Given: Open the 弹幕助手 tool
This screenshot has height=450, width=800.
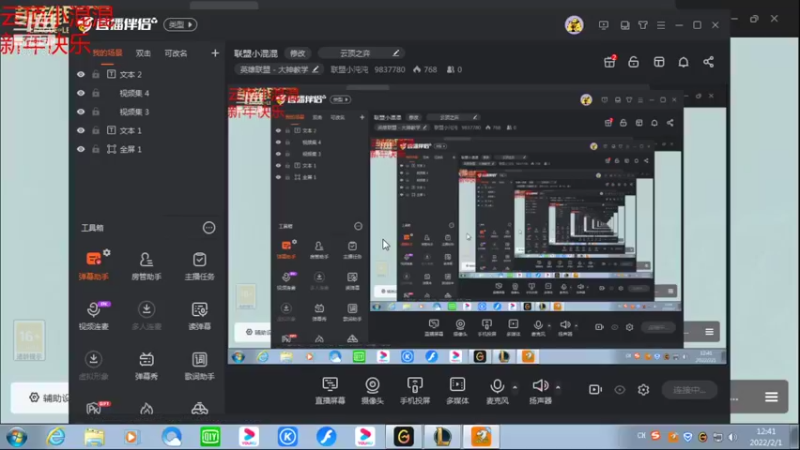Looking at the screenshot, I should click(x=93, y=265).
